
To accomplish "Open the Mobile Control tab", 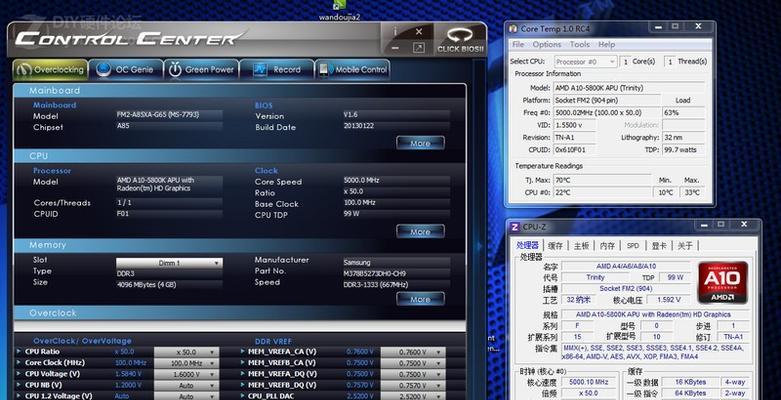I will (x=353, y=70).
